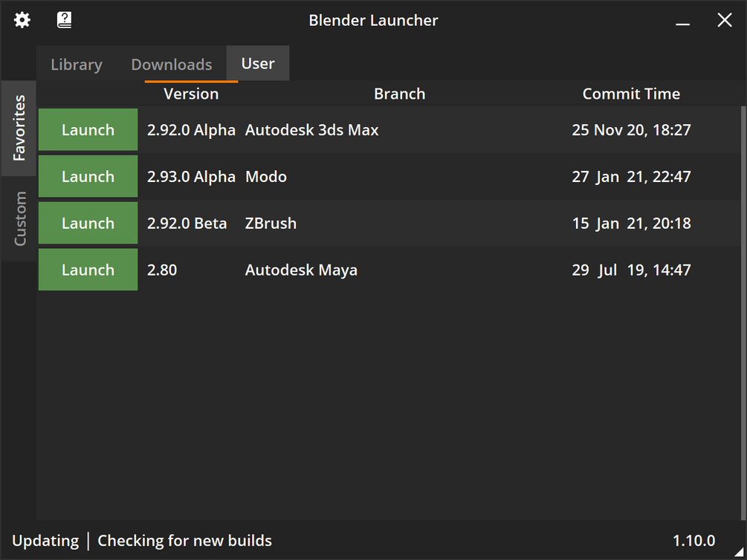Launch the 2.80 Autodesk Maya build
The width and height of the screenshot is (747, 560).
tap(88, 270)
